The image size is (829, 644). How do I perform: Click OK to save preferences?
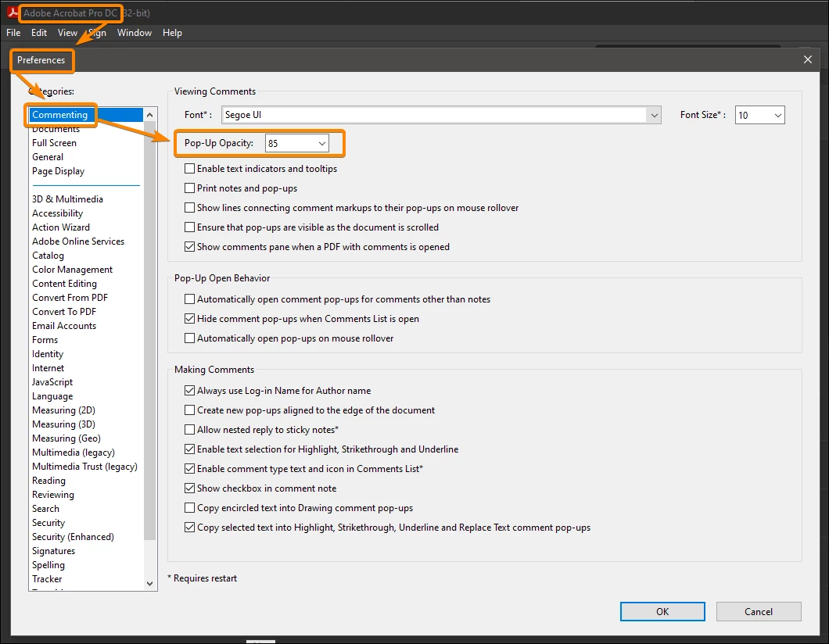pyautogui.click(x=662, y=611)
